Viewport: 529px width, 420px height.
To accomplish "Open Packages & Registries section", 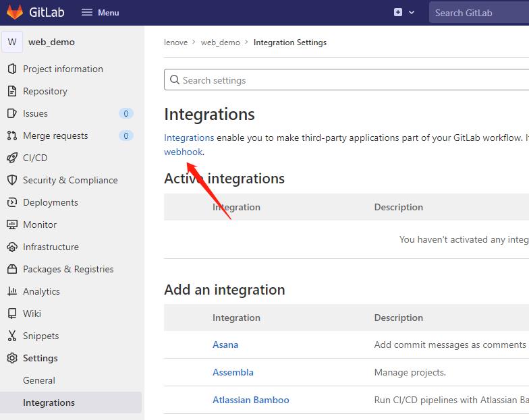I will (69, 269).
